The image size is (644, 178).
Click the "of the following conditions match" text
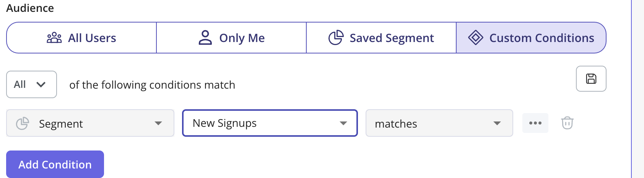pyautogui.click(x=152, y=85)
